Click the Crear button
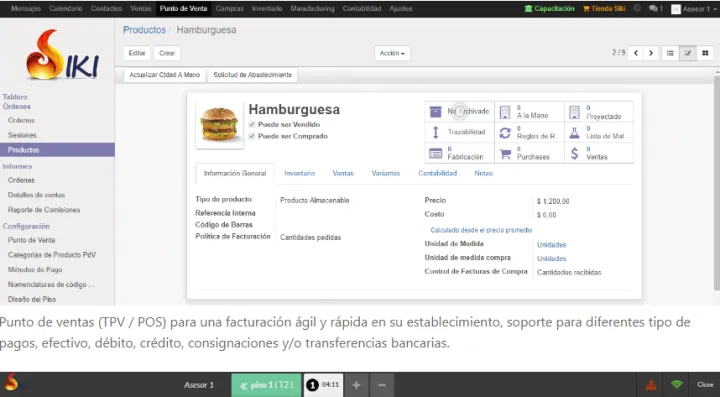Screen dimensions: 720x397 [x=167, y=53]
